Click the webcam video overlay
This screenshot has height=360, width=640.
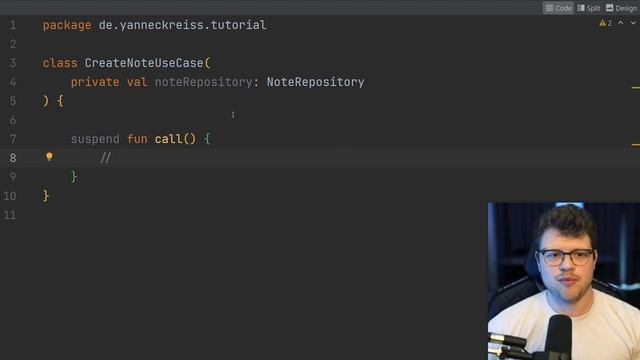(564, 281)
